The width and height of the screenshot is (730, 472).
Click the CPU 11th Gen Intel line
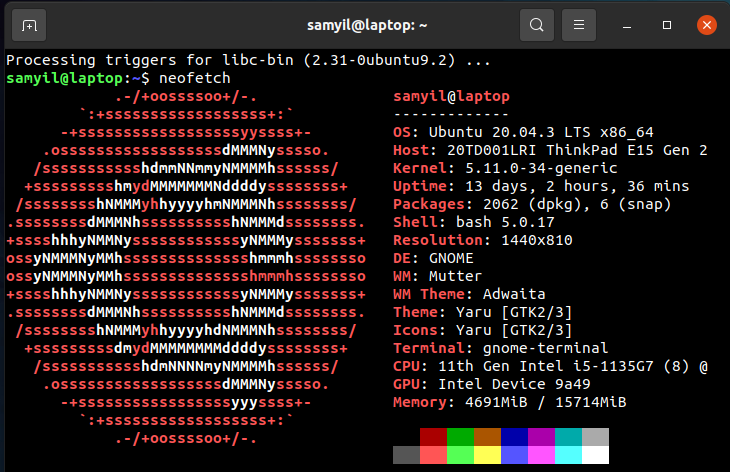[550, 366]
